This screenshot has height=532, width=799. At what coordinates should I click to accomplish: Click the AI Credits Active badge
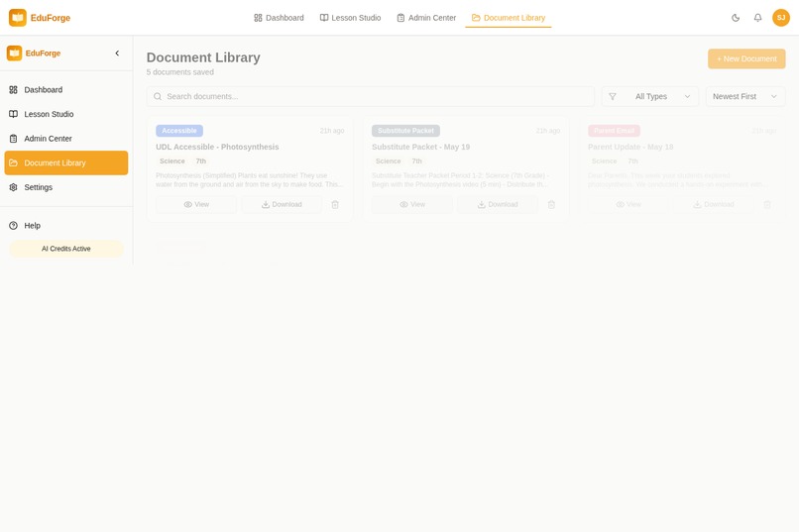66,249
